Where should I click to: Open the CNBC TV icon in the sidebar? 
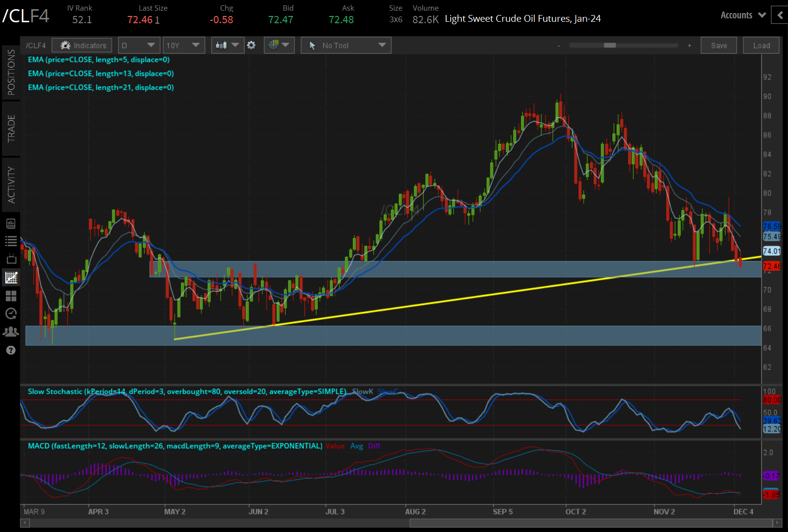tap(11, 258)
